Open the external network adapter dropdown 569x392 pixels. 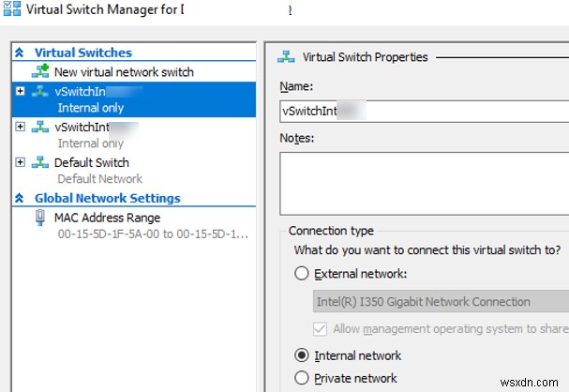click(441, 301)
